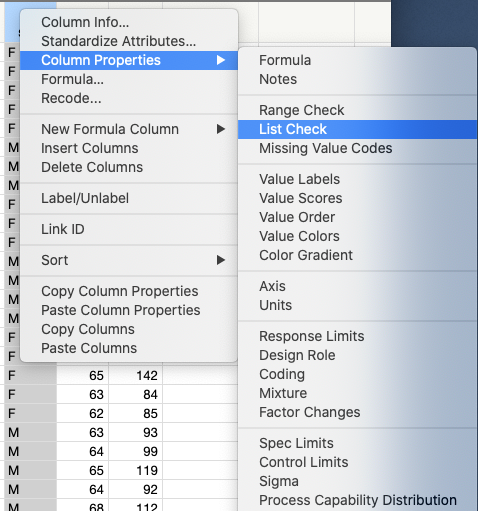Toggle Label/Unlabel for column
Image resolution: width=478 pixels, height=511 pixels.
pyautogui.click(x=85, y=198)
